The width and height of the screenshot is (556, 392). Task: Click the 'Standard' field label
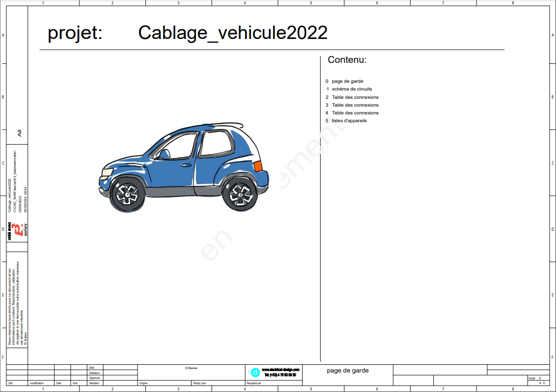[94, 383]
